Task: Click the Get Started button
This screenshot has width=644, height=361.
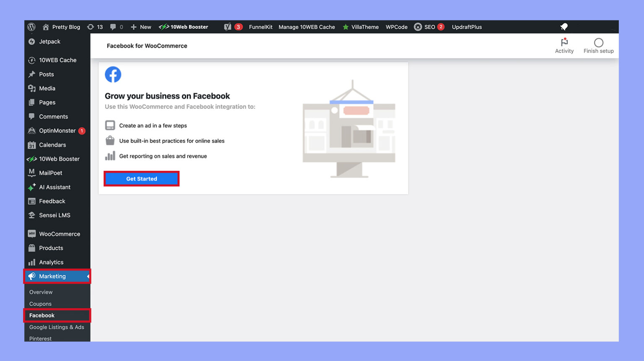Action: pyautogui.click(x=141, y=178)
